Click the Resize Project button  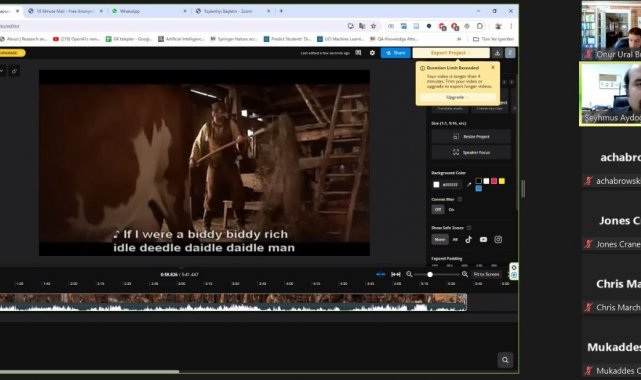(471, 136)
